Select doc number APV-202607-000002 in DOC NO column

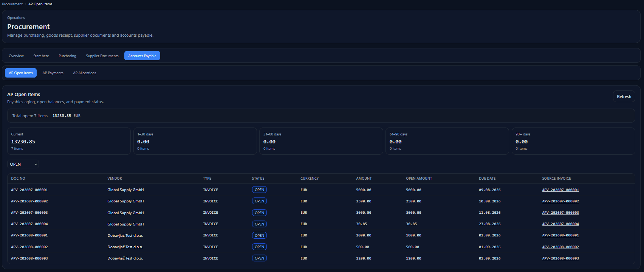pos(29,201)
